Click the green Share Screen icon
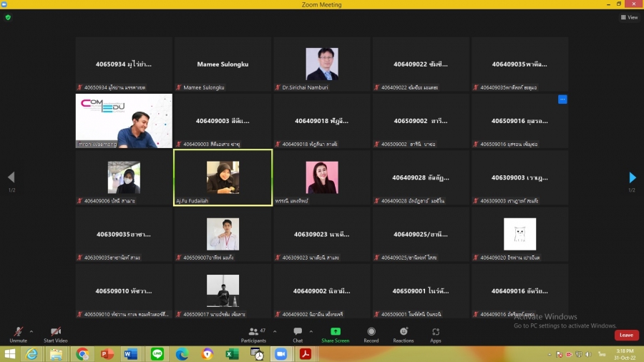Image resolution: width=644 pixels, height=362 pixels. 336,332
